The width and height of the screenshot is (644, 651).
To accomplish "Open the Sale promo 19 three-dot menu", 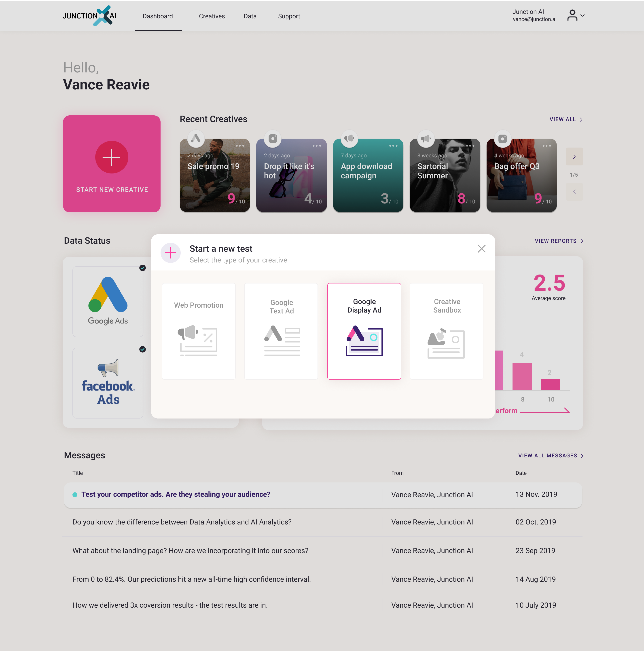I will (x=240, y=146).
